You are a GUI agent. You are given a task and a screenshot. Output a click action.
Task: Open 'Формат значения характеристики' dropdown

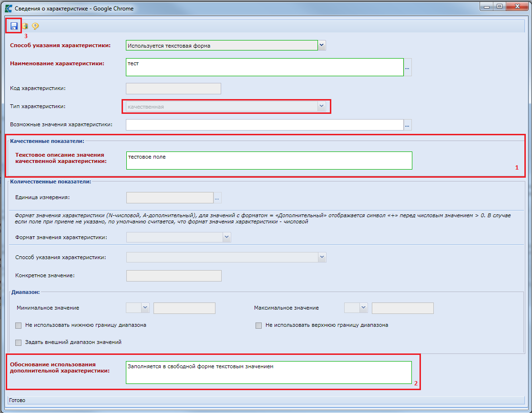226,237
